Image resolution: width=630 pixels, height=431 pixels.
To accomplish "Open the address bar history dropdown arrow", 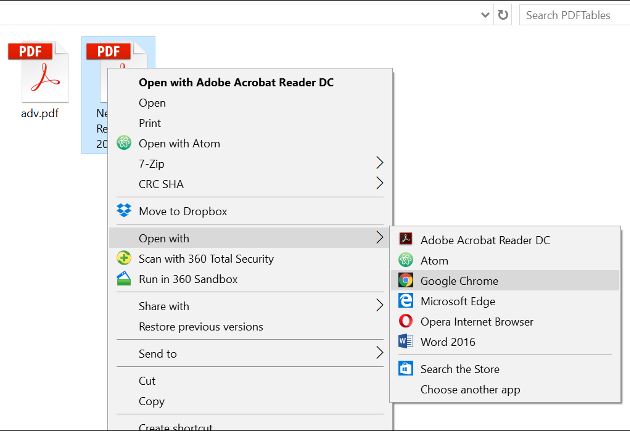I will [x=485, y=15].
